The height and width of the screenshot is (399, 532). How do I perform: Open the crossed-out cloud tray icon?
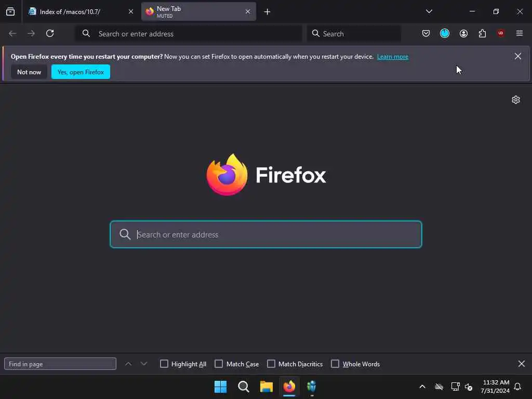coord(439,387)
